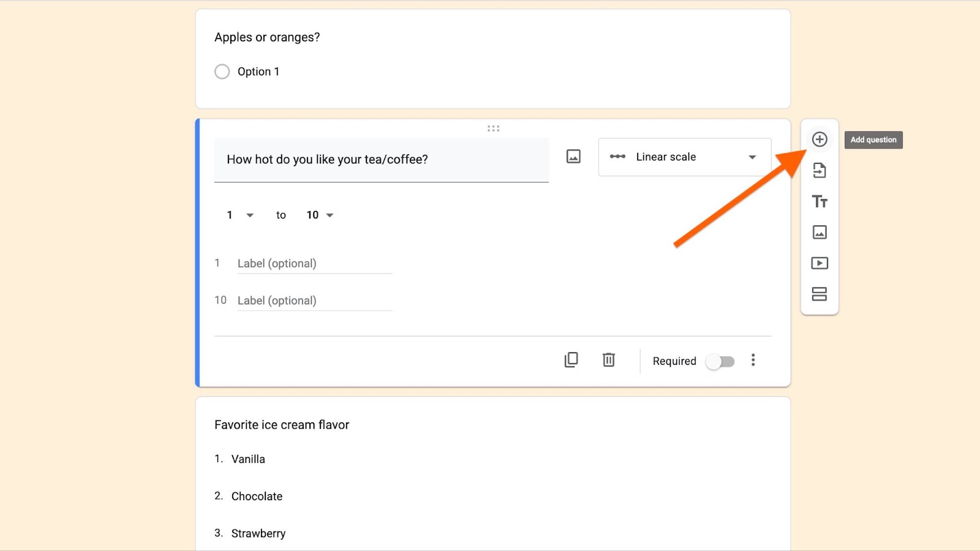Click the label field for scale value 10
This screenshot has width=980, height=551.
[314, 301]
